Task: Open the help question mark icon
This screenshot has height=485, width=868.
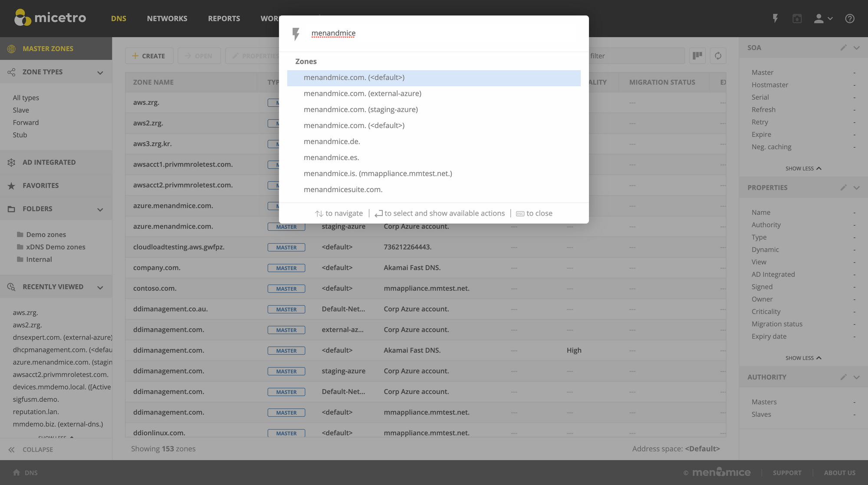Action: (850, 18)
